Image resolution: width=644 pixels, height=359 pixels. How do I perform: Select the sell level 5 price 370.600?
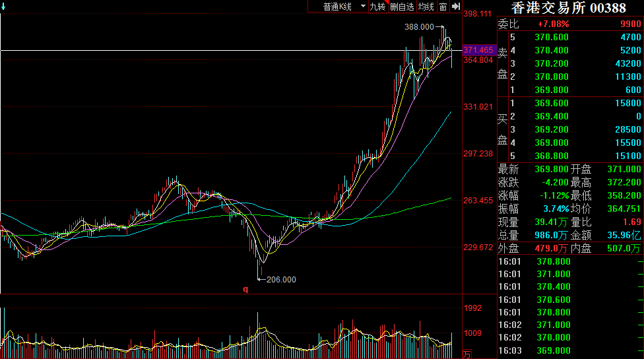(552, 38)
